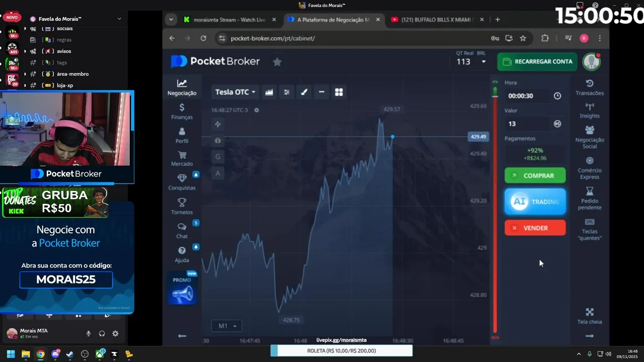
Task: Click the Valor amount field
Action: coord(529,124)
